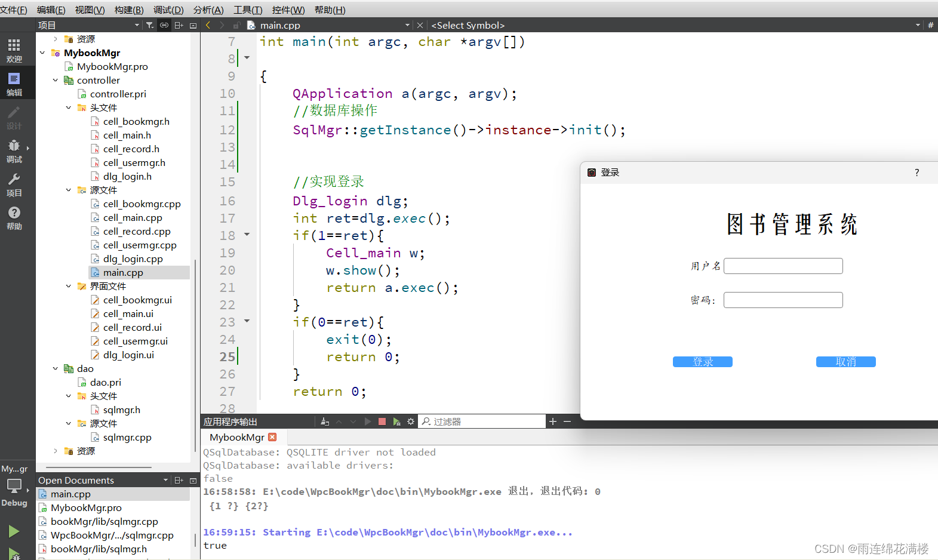This screenshot has height=560, width=938.
Task: Collapse the dao folder
Action: tap(56, 368)
